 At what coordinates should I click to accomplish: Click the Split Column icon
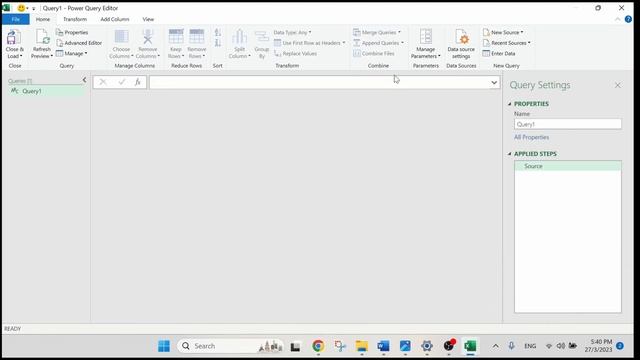pyautogui.click(x=239, y=37)
